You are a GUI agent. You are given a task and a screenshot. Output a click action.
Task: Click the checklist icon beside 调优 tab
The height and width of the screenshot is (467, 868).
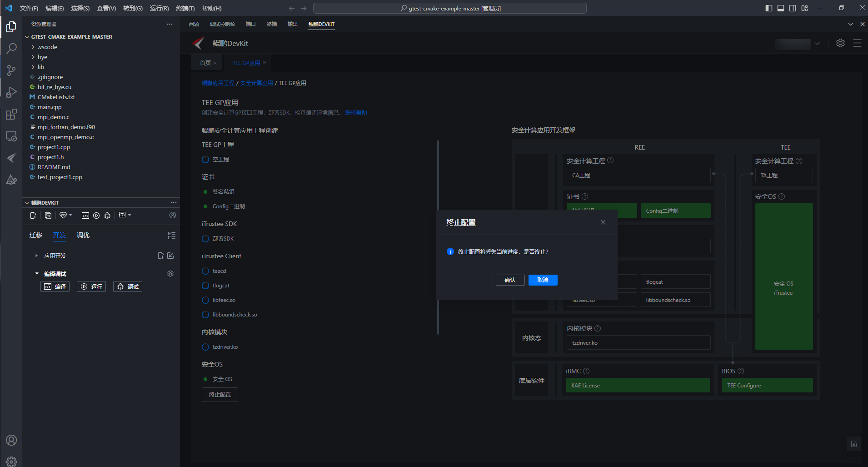[171, 236]
